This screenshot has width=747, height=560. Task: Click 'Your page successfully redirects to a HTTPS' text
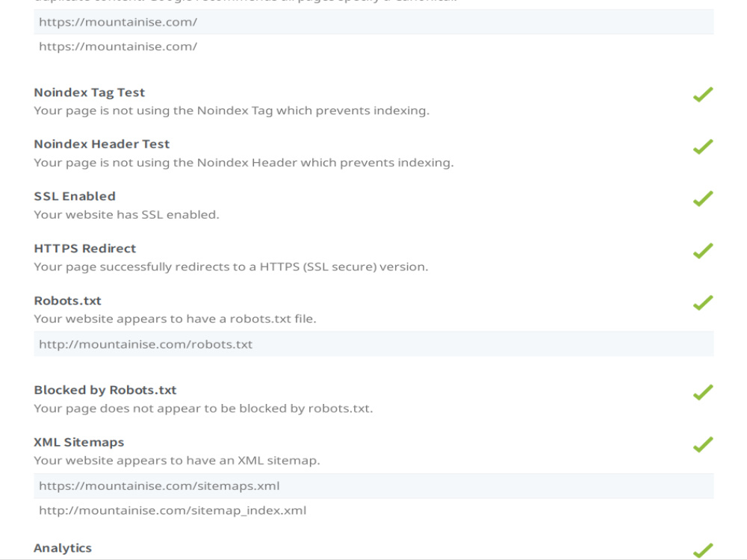231,267
